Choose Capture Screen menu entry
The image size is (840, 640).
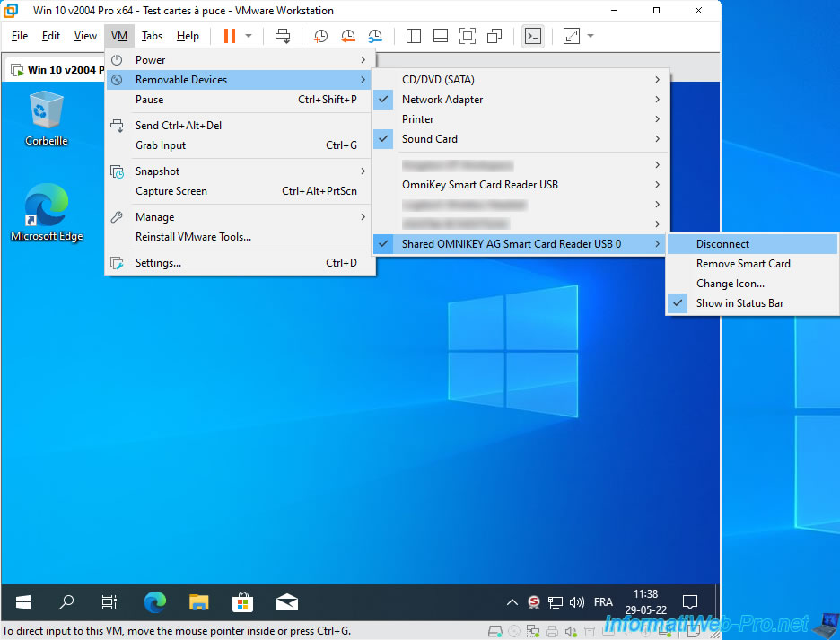pos(241,191)
